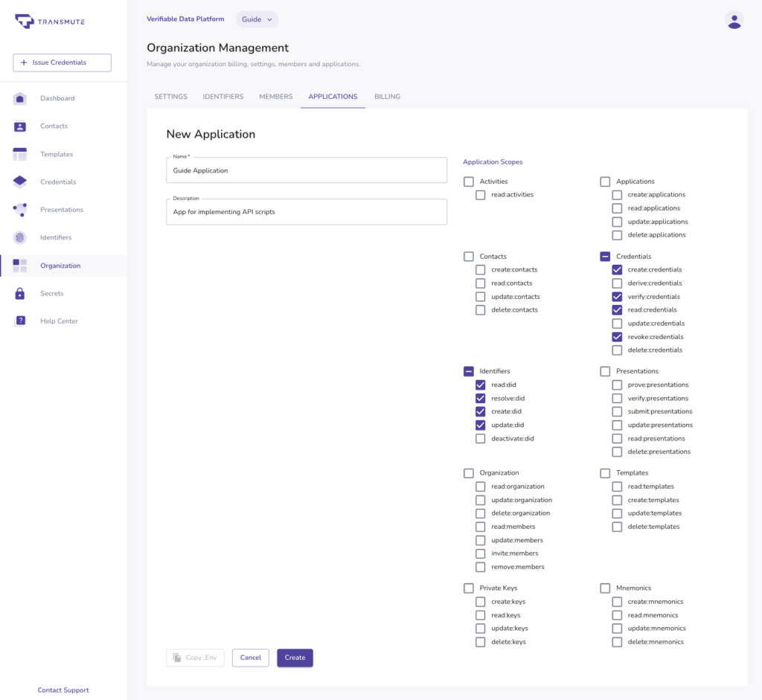The image size is (762, 700).
Task: Uncheck create:credentials scope
Action: click(x=617, y=269)
